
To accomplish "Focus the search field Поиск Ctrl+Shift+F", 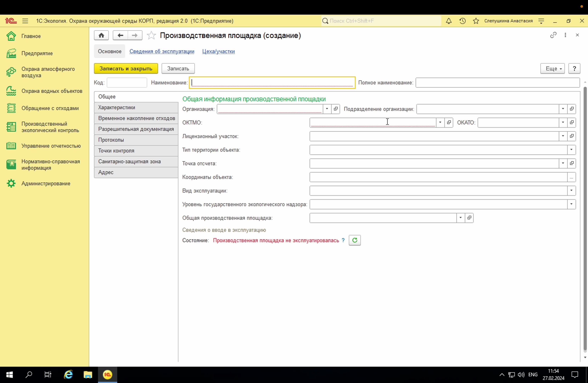I will [381, 21].
